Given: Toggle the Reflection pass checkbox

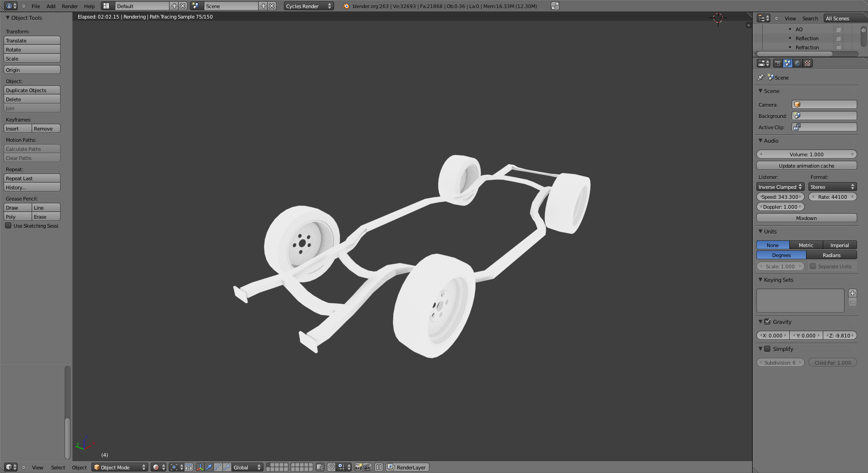Looking at the screenshot, I should (x=838, y=38).
